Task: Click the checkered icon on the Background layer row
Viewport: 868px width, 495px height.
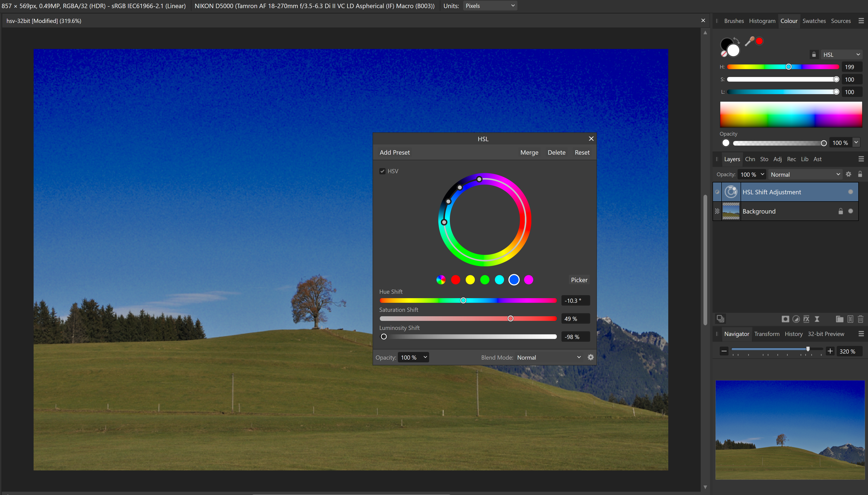Action: 717,211
